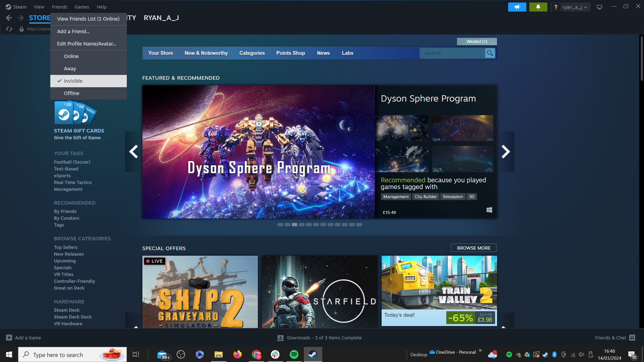Open the Windows action center notifications

coord(632,355)
